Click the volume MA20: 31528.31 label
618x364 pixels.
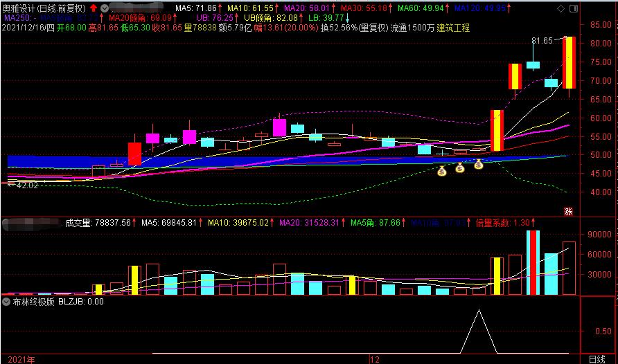pyautogui.click(x=310, y=223)
